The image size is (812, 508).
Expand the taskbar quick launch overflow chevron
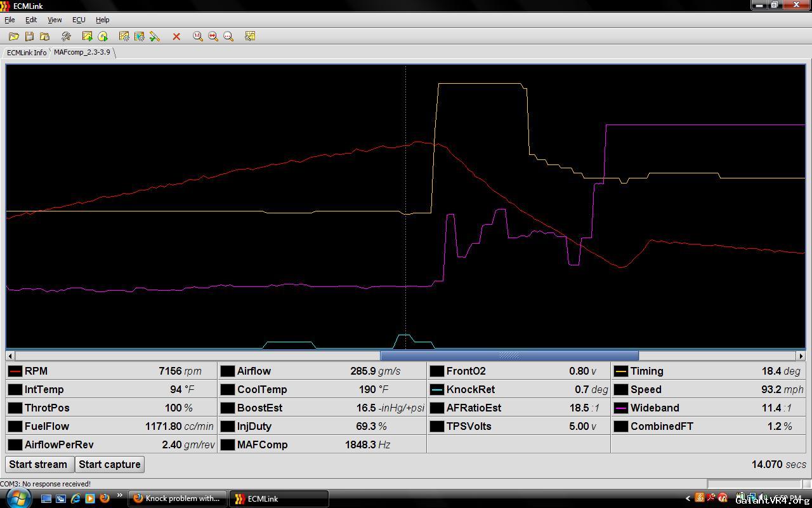[119, 496]
